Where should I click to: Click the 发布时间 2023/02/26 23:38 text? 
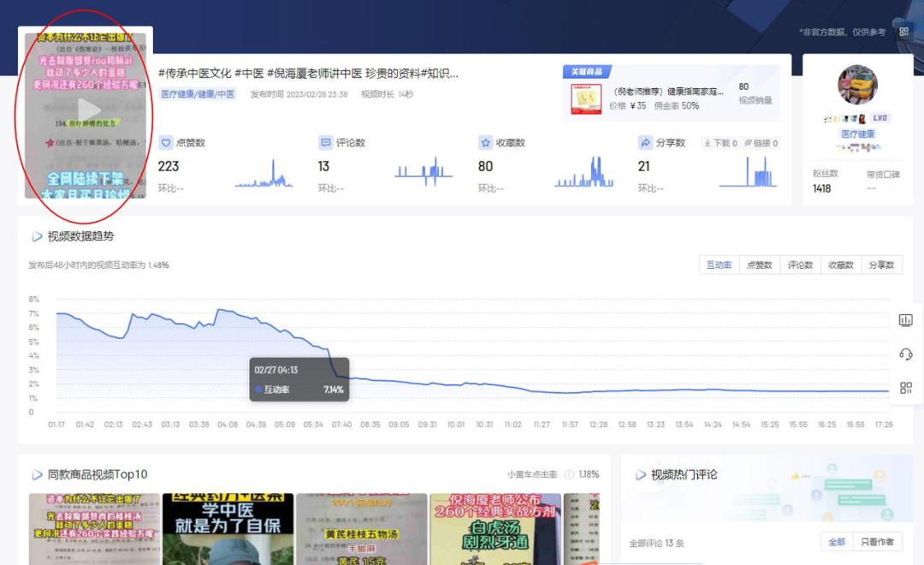tap(299, 94)
